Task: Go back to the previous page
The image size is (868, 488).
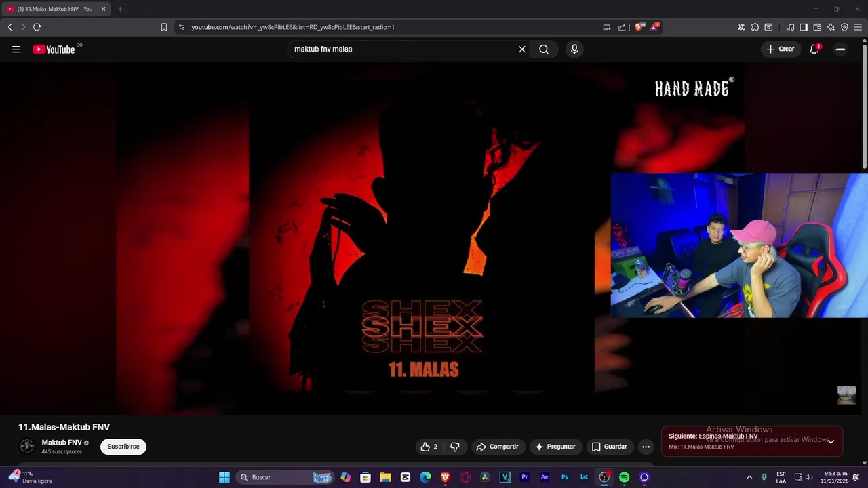Action: coord(9,27)
